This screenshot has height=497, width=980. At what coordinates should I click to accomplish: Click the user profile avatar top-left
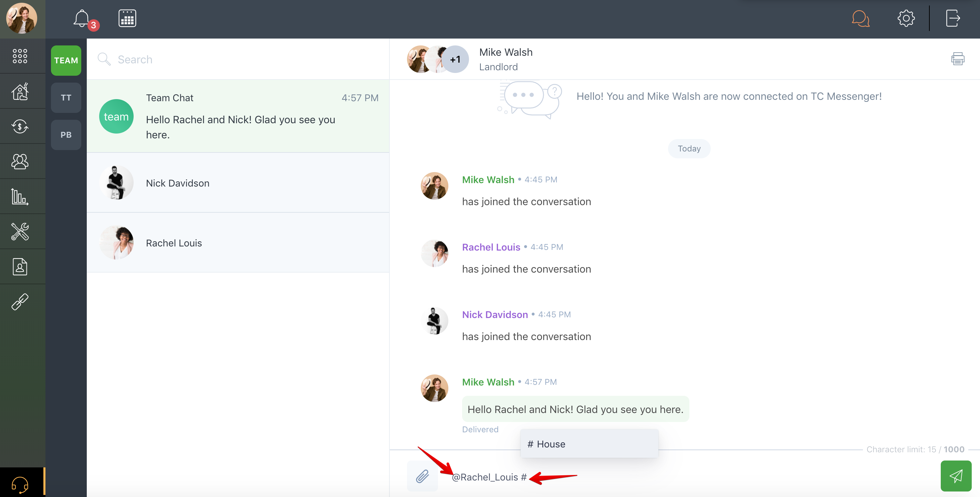pos(22,18)
